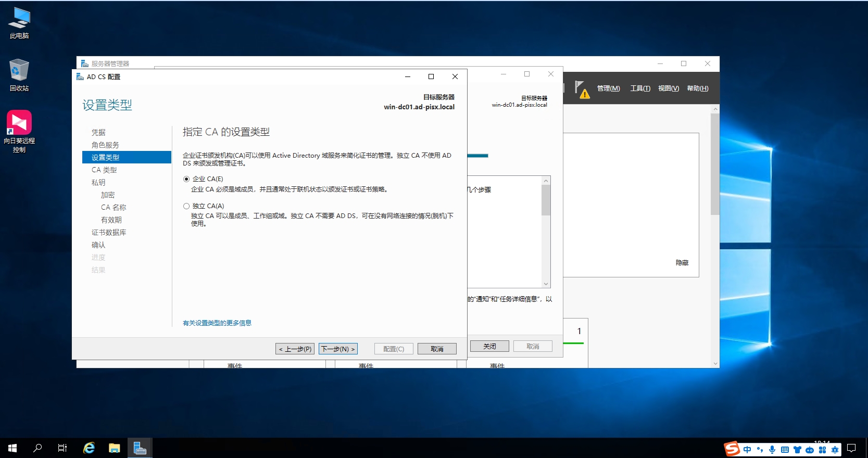Click the taskbar search magnifier icon
This screenshot has height=458, width=868.
tap(37, 448)
